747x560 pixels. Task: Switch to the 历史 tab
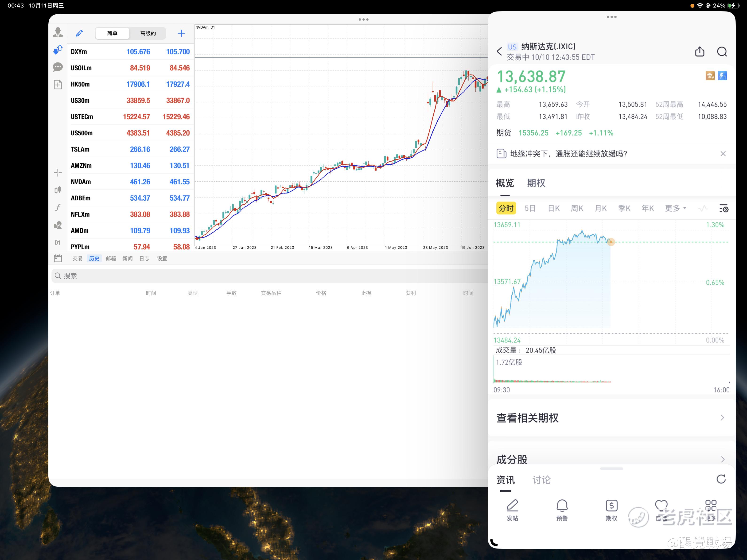[94, 258]
